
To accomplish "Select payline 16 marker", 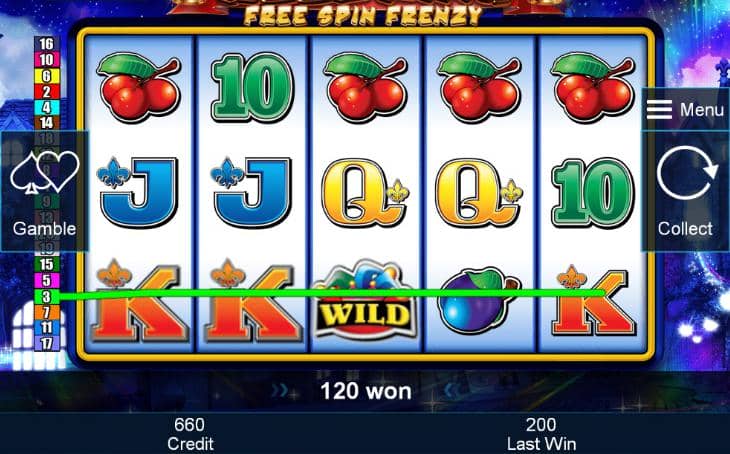I will tap(47, 44).
